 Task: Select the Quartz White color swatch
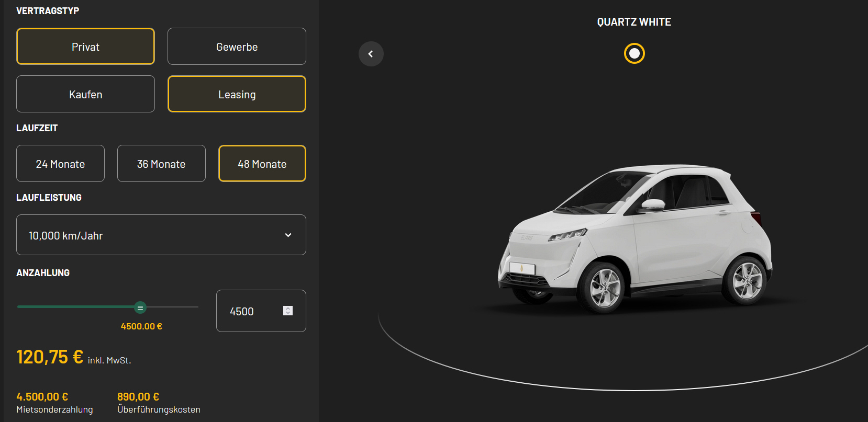[634, 53]
